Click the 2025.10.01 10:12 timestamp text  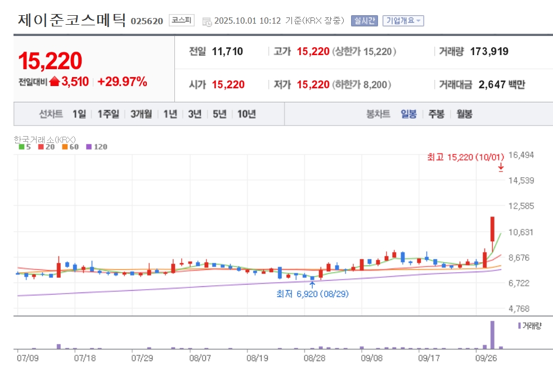point(248,21)
